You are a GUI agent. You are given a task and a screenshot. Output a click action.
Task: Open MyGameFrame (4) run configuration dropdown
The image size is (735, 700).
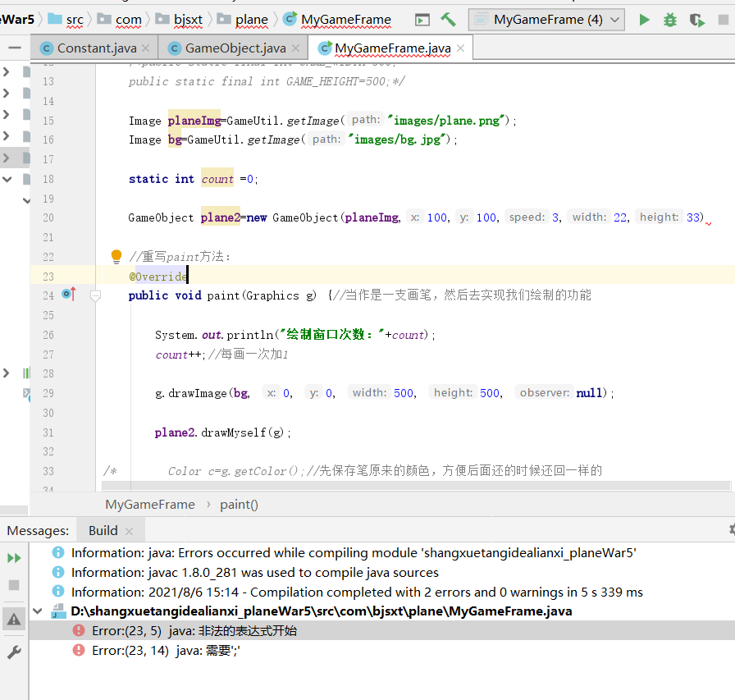point(546,20)
